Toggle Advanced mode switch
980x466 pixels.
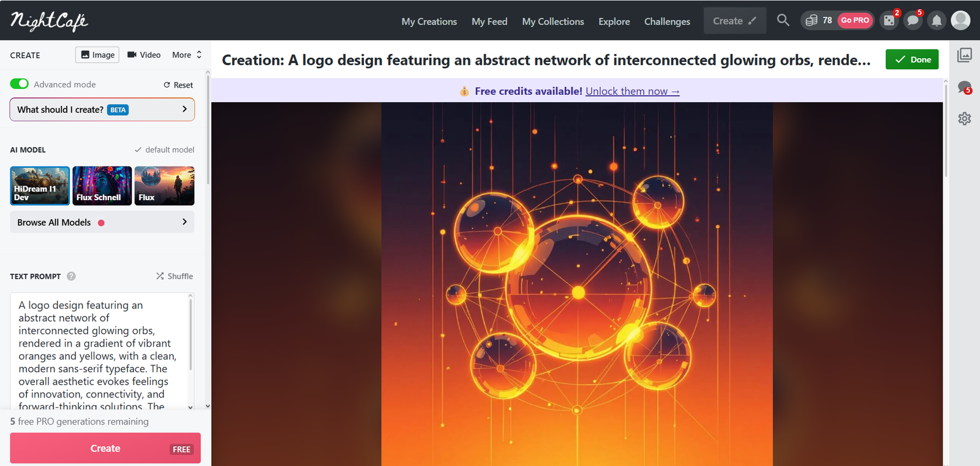coord(20,84)
